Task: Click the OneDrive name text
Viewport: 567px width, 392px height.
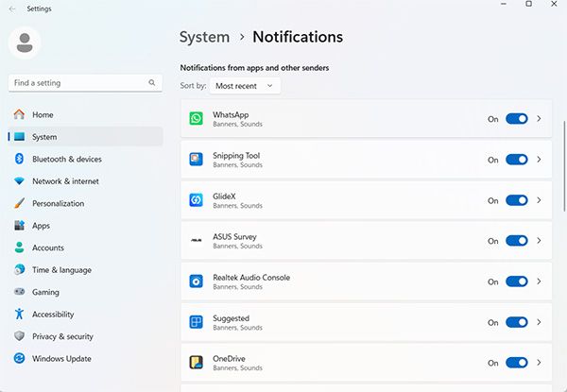Action: pyautogui.click(x=229, y=359)
